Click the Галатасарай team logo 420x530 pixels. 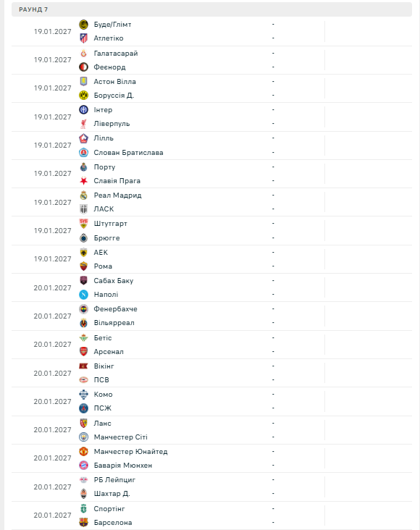(83, 54)
